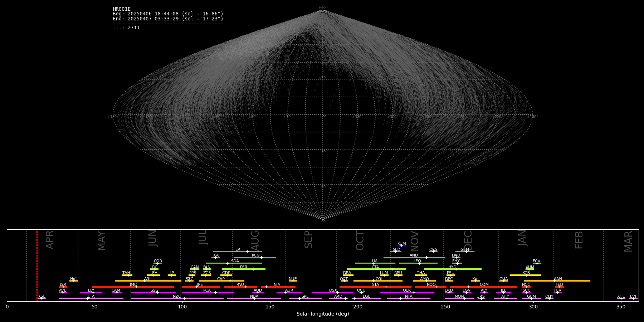Click the SSG purple bar

pos(153,293)
